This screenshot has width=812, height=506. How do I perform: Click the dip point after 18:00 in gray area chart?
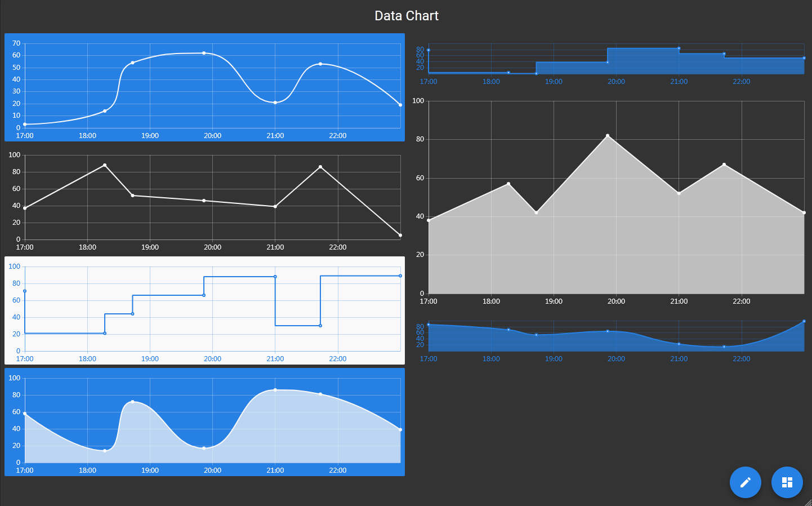point(536,212)
